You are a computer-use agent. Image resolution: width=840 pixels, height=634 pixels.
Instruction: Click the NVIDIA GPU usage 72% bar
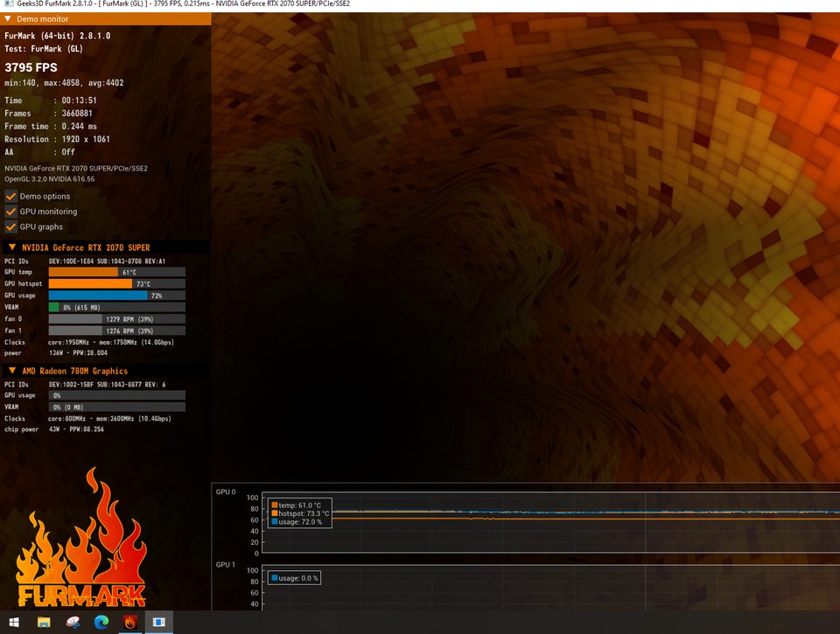point(116,296)
